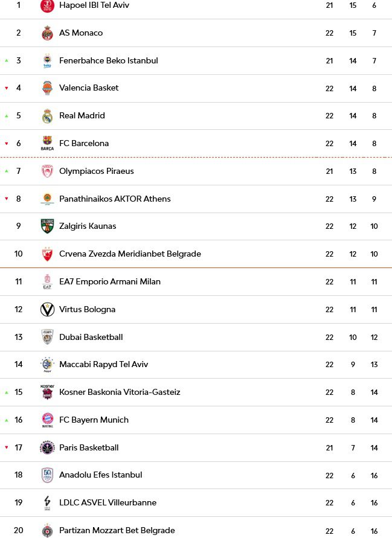Open the Panathinaikos AKTOR Athens team link
This screenshot has width=392, height=538.
(x=115, y=199)
